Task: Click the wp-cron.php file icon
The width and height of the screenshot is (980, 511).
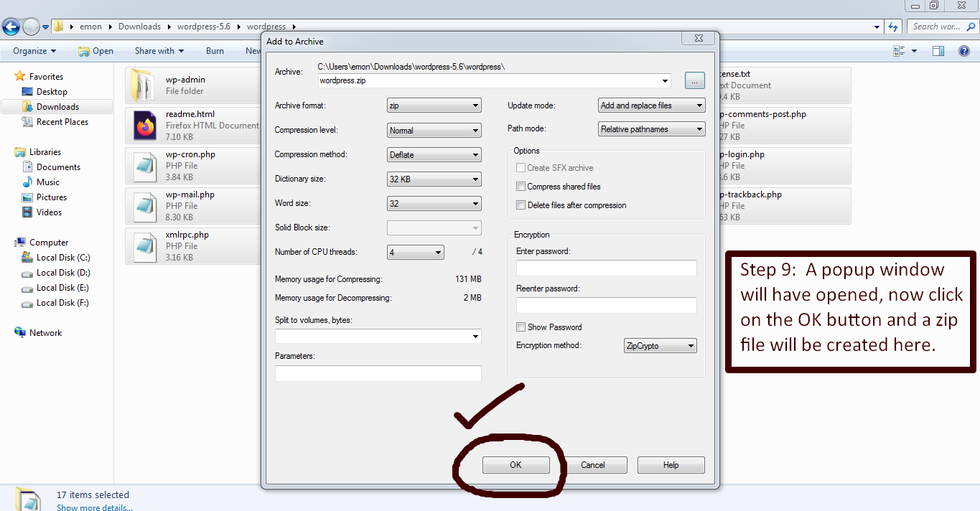Action: tap(145, 166)
